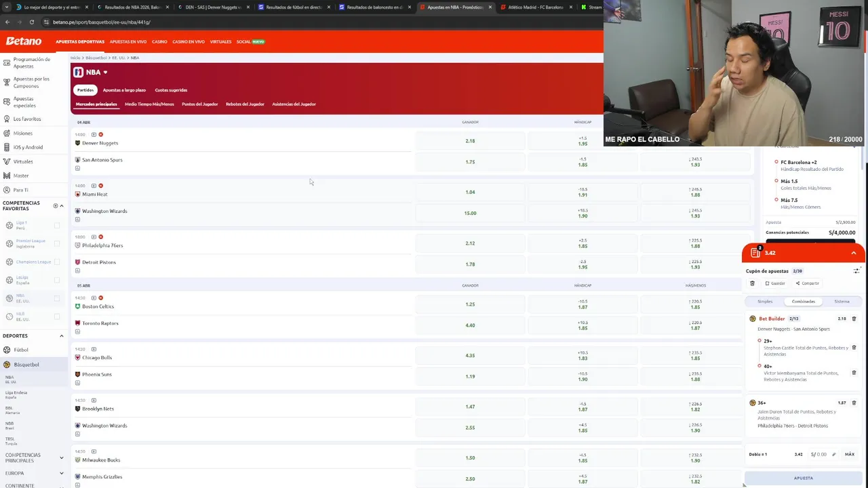Open iOS y Android phone icon
This screenshot has height=488, width=868.
coord(7,147)
